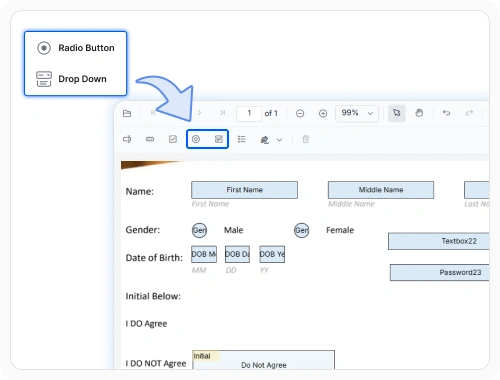Select the DOB Day field
Screen dimensions: 500x380
point(237,254)
